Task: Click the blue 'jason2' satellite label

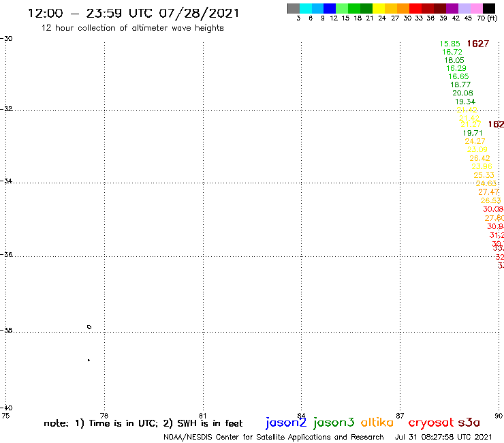Action: coord(286,423)
